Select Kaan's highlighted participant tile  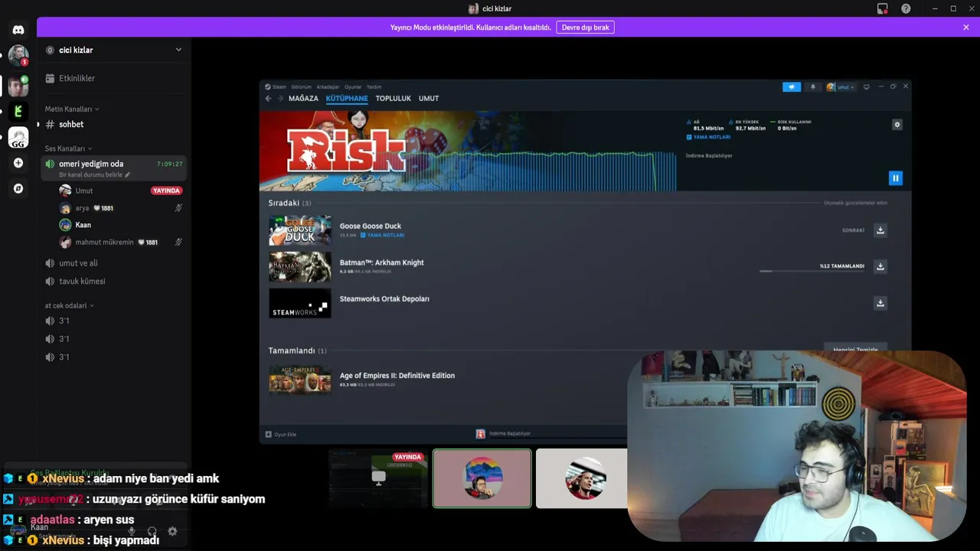[482, 478]
